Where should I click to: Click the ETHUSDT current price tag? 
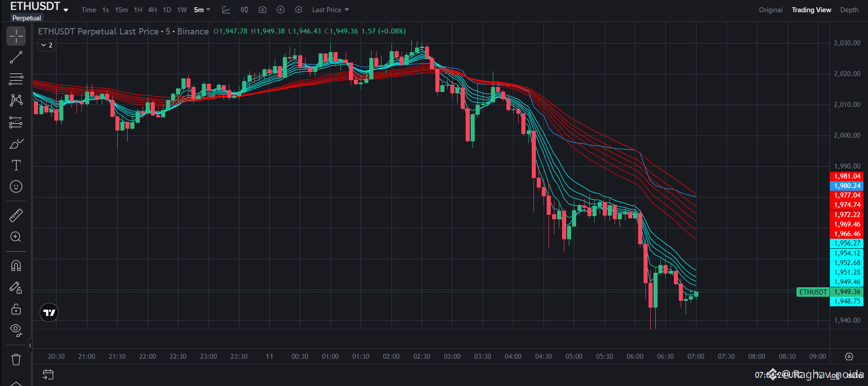coord(813,292)
